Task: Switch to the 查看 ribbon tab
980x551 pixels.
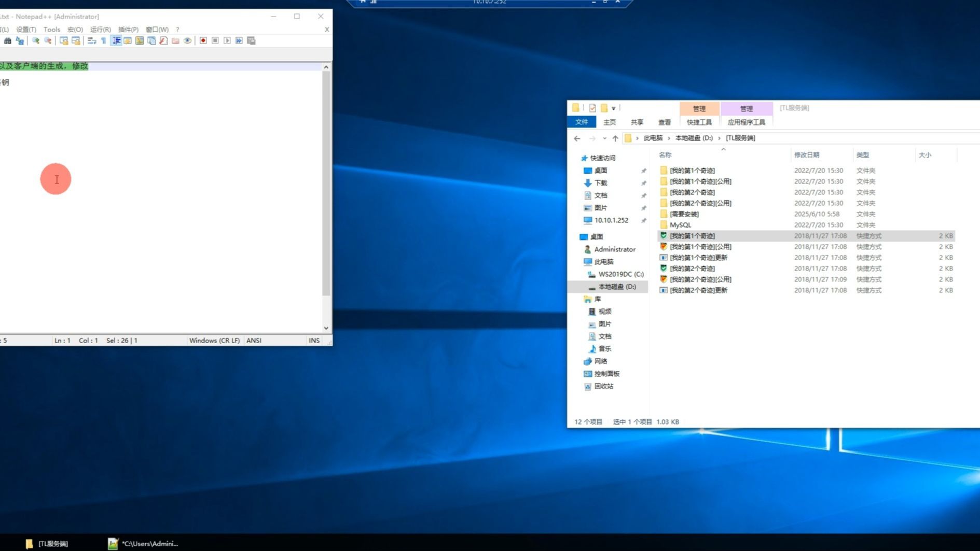Action: pos(664,122)
